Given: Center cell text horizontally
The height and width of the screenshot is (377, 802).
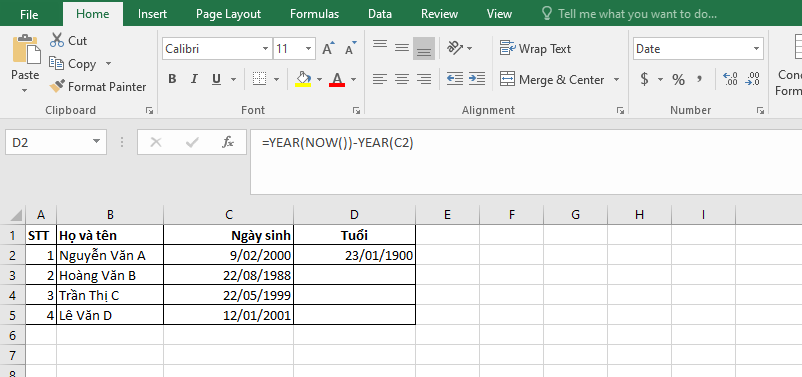Looking at the screenshot, I should (x=402, y=79).
